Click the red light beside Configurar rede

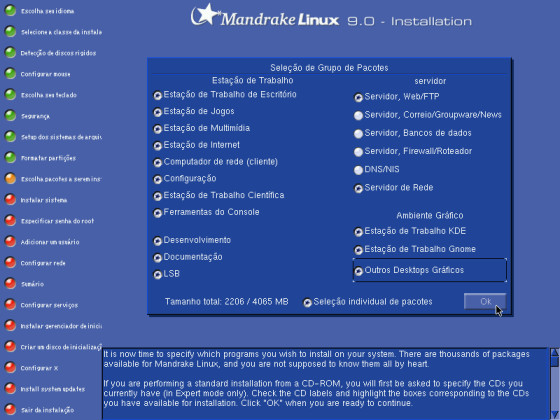[10, 263]
